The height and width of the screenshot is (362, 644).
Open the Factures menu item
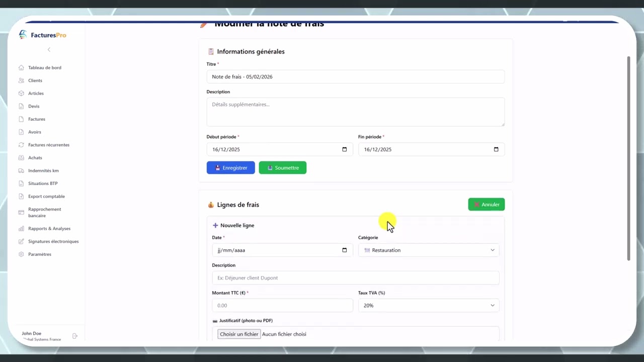click(37, 119)
